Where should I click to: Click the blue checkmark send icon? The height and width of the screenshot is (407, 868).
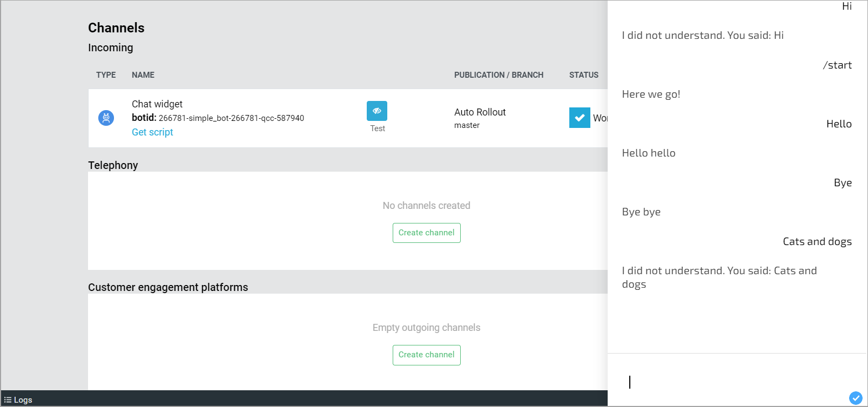(x=856, y=398)
